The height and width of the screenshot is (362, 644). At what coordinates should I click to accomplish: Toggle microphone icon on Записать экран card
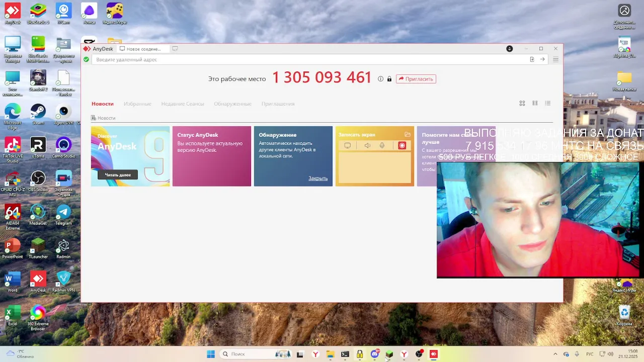pyautogui.click(x=382, y=145)
